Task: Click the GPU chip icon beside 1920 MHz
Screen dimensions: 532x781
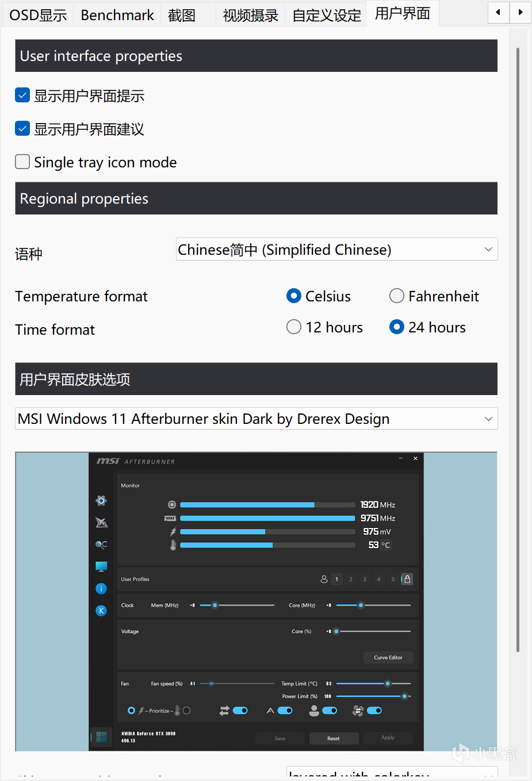Action: [172, 504]
